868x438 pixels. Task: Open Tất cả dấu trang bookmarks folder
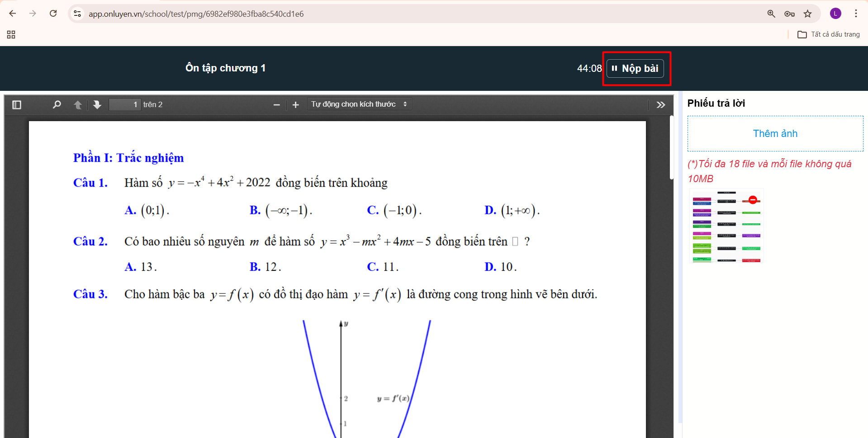[x=829, y=34]
